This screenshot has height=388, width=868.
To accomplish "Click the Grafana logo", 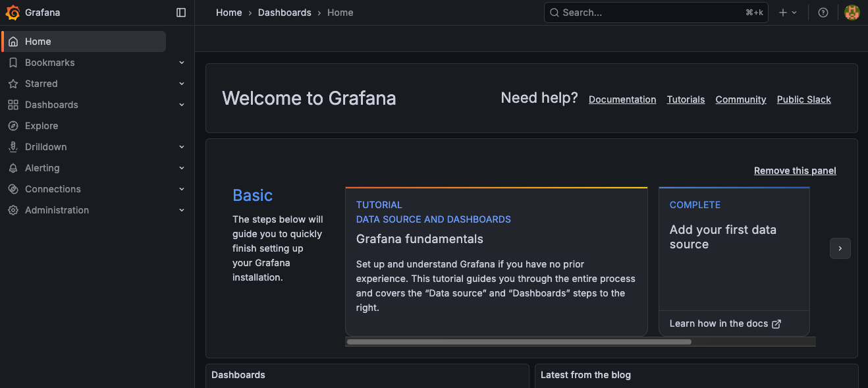I will 12,12.
